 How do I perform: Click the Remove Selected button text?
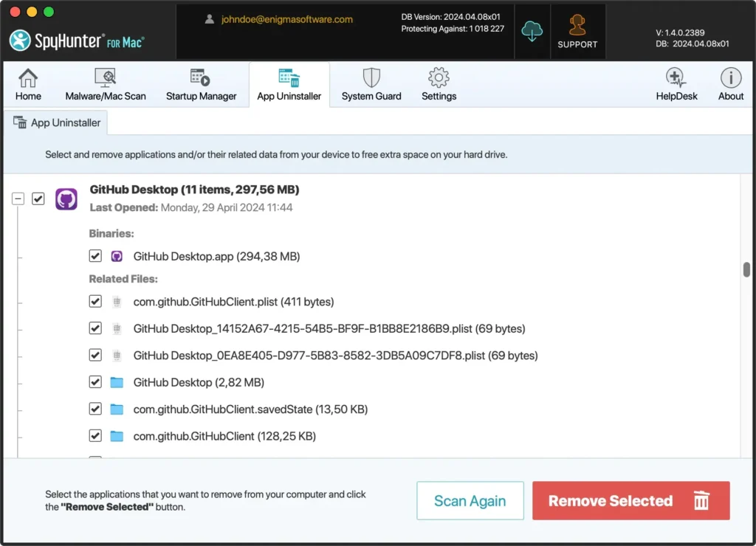pyautogui.click(x=611, y=501)
